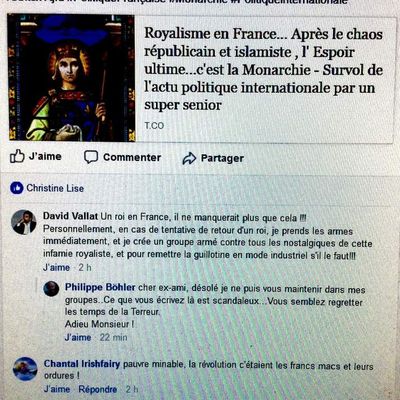Click the blue like reaction icon beside Christine Lise
Image resolution: width=400 pixels, height=400 pixels.
pos(17,188)
